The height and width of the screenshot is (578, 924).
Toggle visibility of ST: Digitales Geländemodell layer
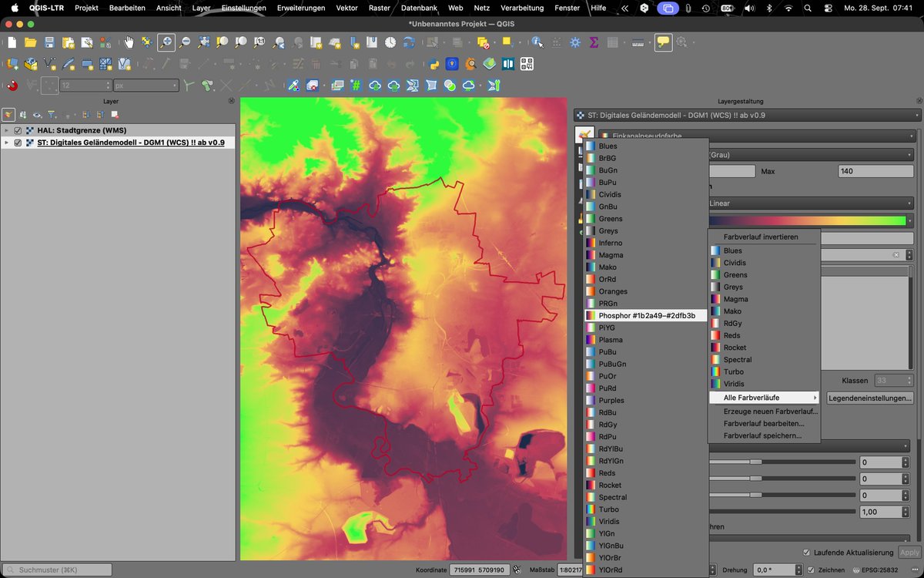[x=18, y=143]
